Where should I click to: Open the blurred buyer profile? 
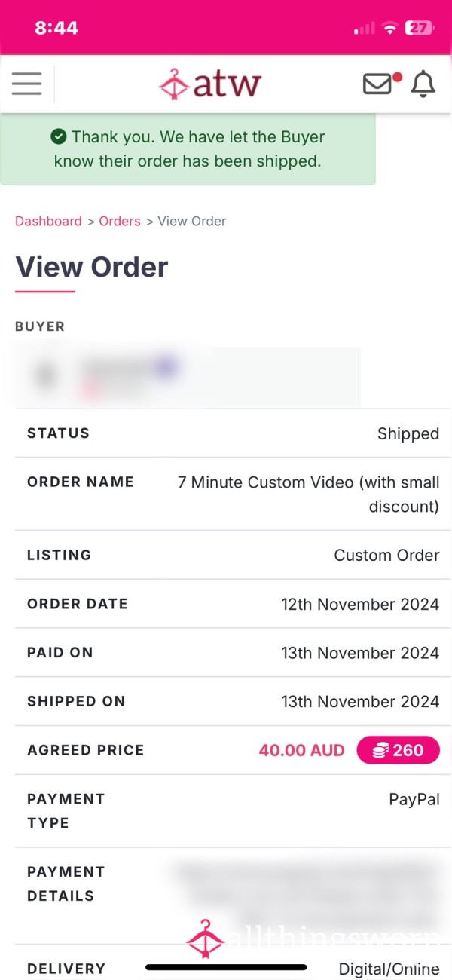[188, 378]
